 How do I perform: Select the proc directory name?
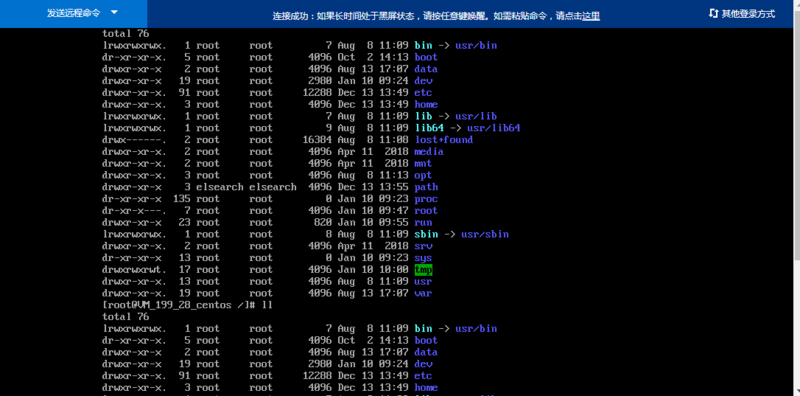[x=426, y=199]
